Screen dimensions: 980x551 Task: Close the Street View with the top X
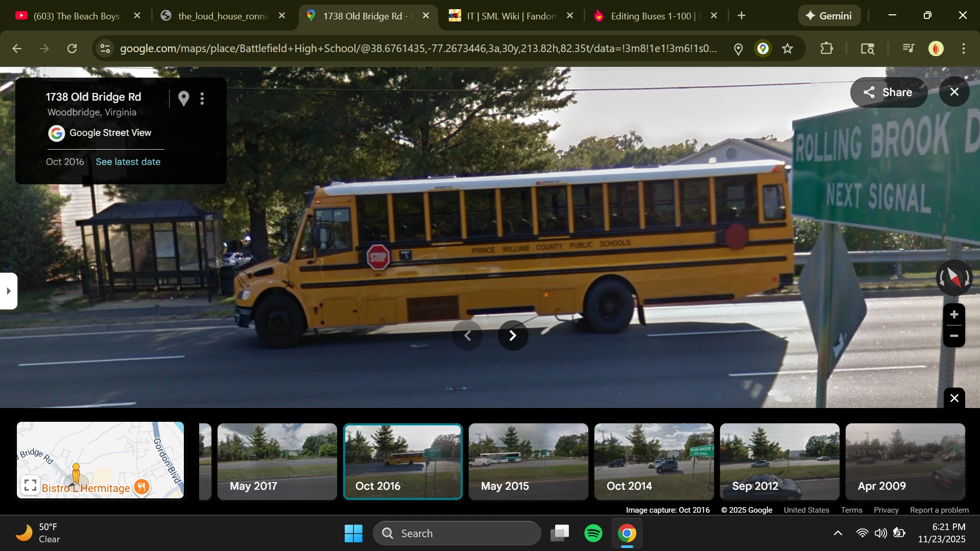point(954,92)
